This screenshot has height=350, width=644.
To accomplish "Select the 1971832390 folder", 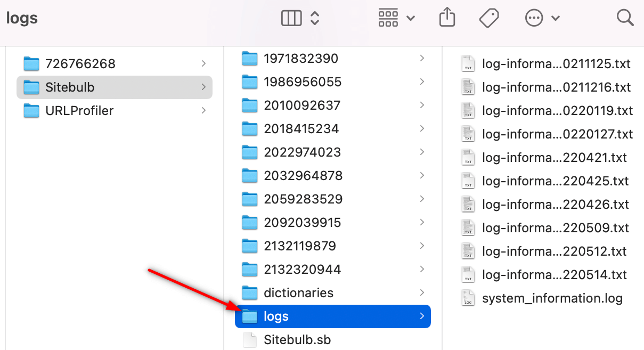I will (x=333, y=59).
